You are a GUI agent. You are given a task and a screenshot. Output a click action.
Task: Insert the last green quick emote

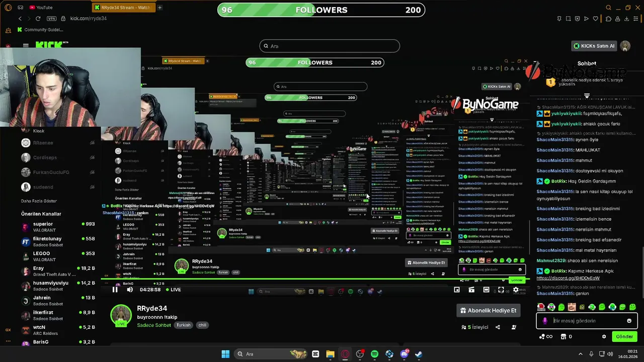pyautogui.click(x=632, y=307)
